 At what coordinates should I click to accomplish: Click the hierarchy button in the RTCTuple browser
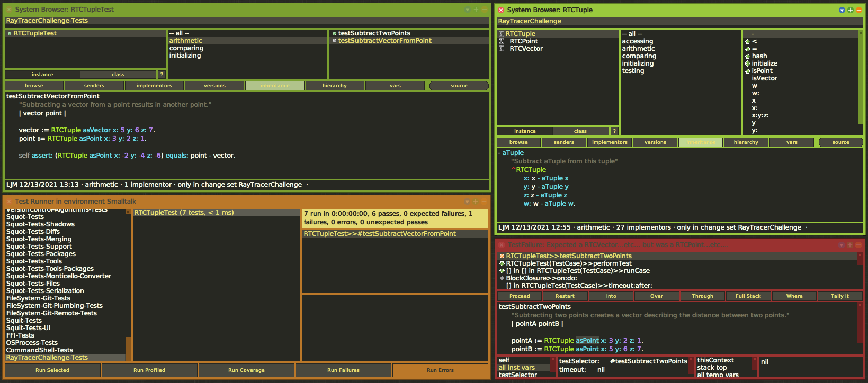(746, 142)
